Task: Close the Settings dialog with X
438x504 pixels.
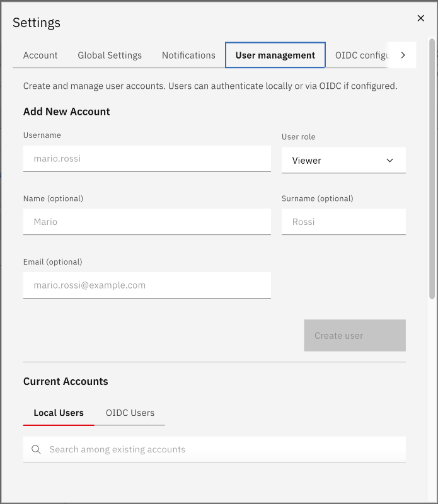Action: click(420, 18)
